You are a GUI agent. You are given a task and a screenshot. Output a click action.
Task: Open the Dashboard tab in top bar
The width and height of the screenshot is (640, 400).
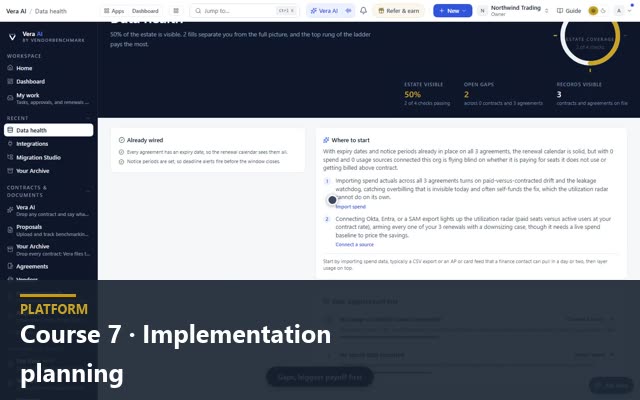(145, 11)
